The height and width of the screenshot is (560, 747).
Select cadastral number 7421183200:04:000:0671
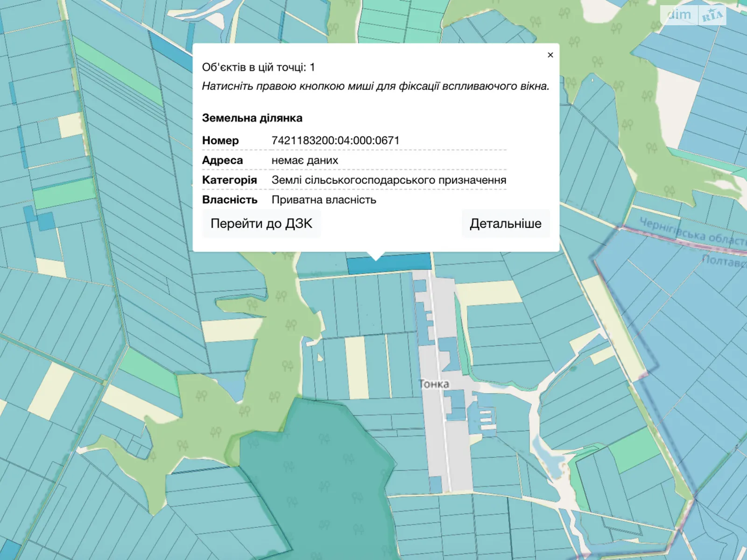pyautogui.click(x=335, y=140)
